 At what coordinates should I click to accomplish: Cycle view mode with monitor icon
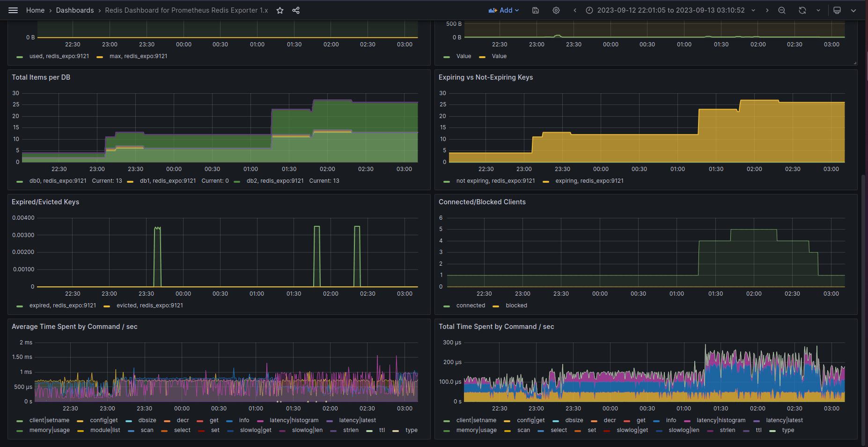[837, 10]
